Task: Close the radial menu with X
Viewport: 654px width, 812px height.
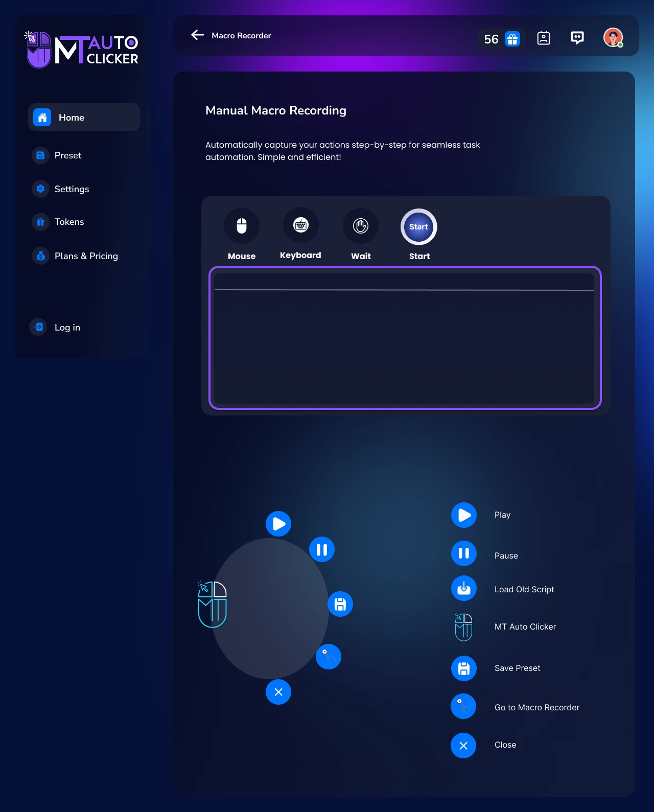Action: [278, 692]
